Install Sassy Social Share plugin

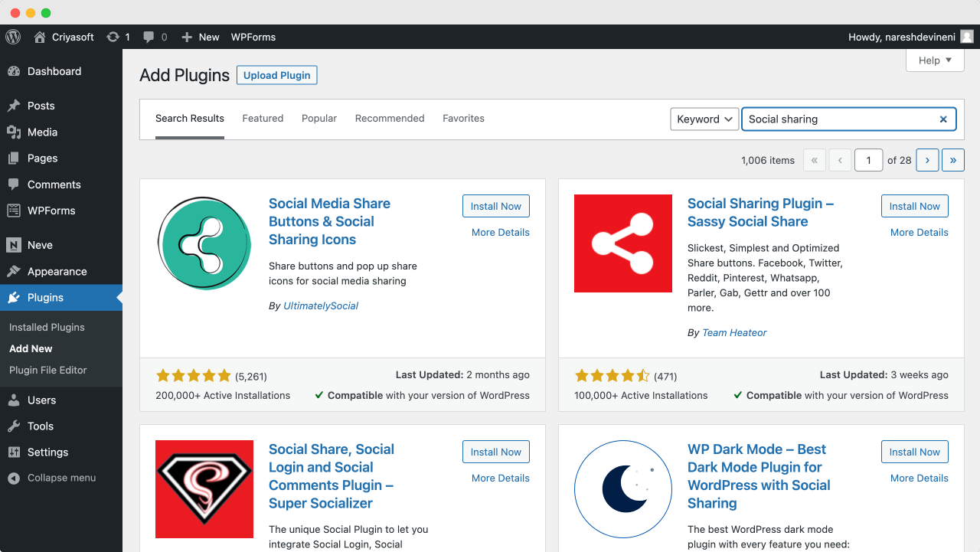(x=915, y=206)
